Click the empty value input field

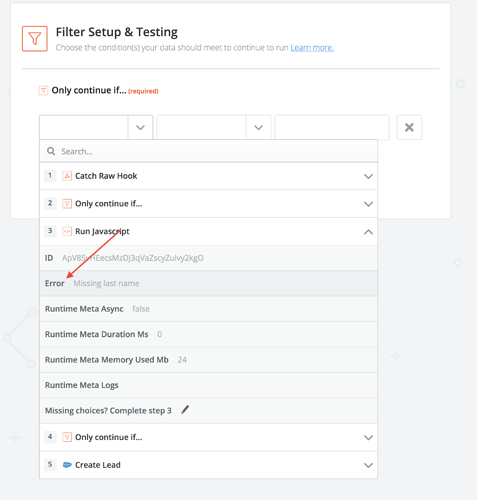(332, 127)
